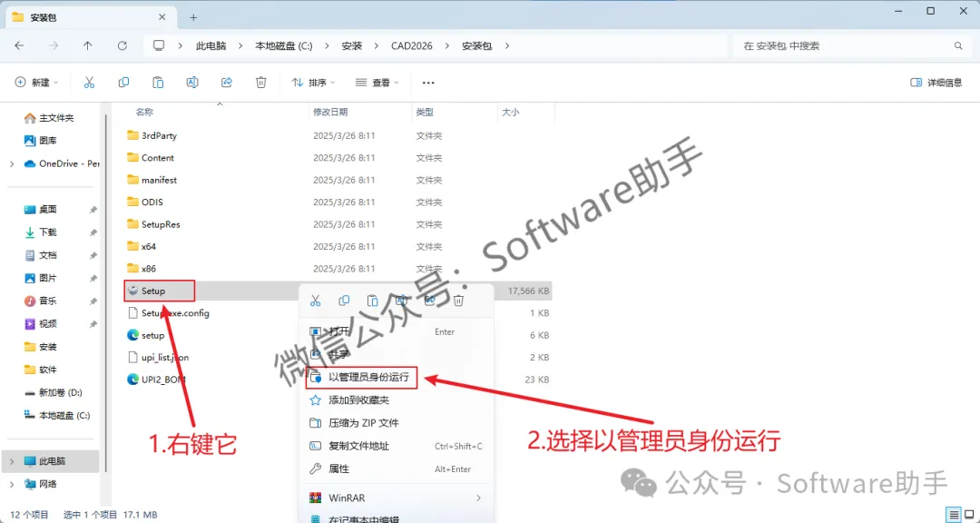Click the search magnifier icon
This screenshot has height=523, width=980.
tap(958, 45)
